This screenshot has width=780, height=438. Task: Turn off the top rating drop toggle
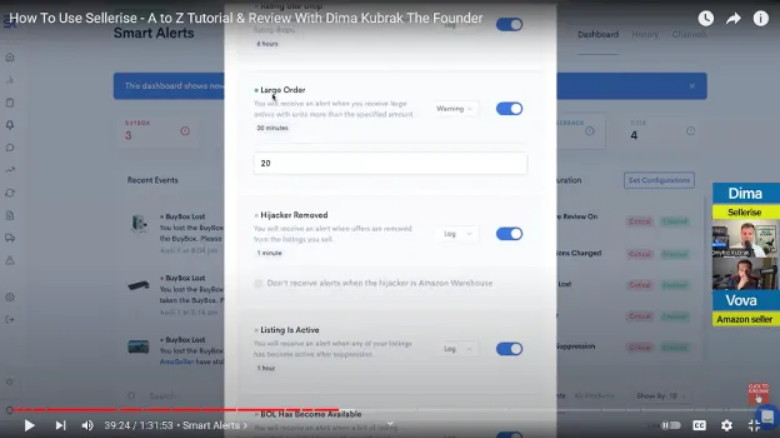[509, 24]
